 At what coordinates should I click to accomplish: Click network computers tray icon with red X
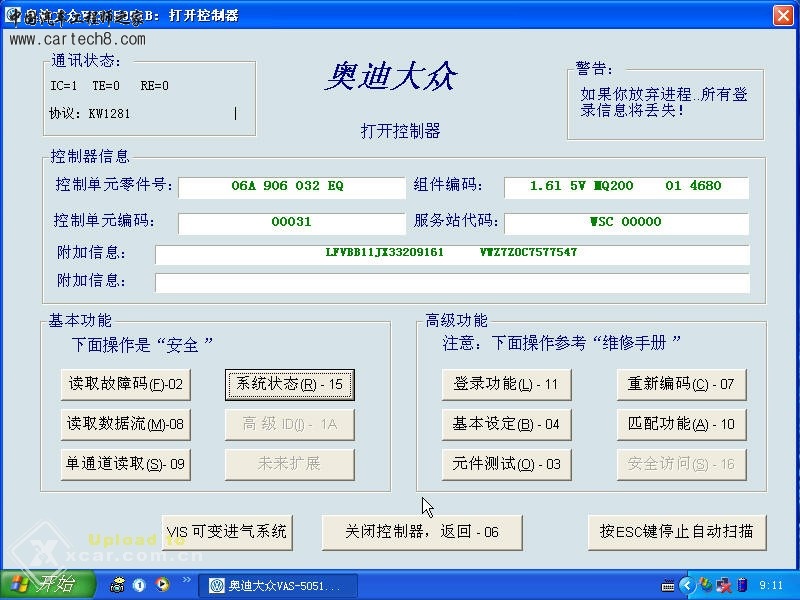coord(723,585)
